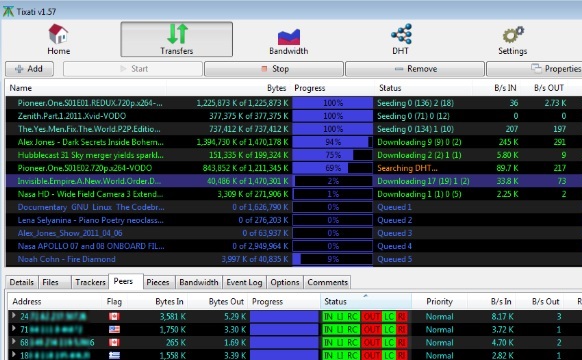
Task: Click the US flag of peer 71
Action: [114, 329]
